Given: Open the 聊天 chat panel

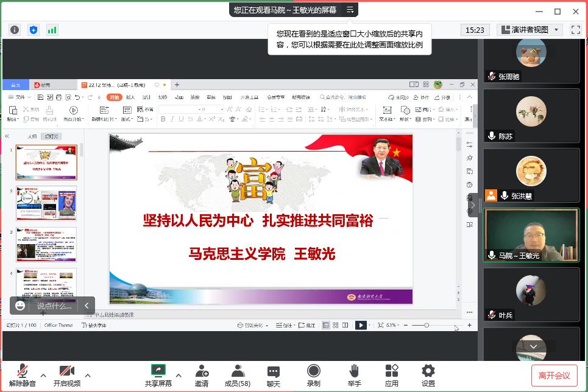Looking at the screenshot, I should (x=274, y=375).
